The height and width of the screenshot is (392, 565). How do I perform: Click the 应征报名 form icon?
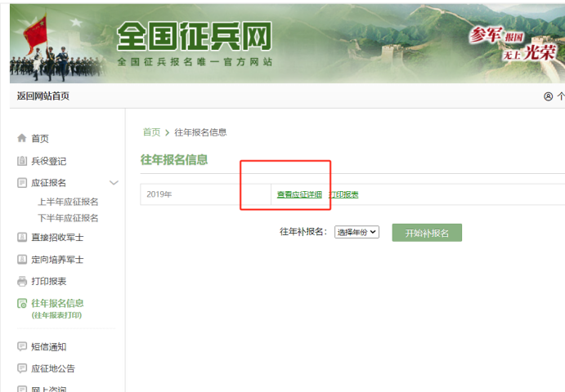[22, 183]
